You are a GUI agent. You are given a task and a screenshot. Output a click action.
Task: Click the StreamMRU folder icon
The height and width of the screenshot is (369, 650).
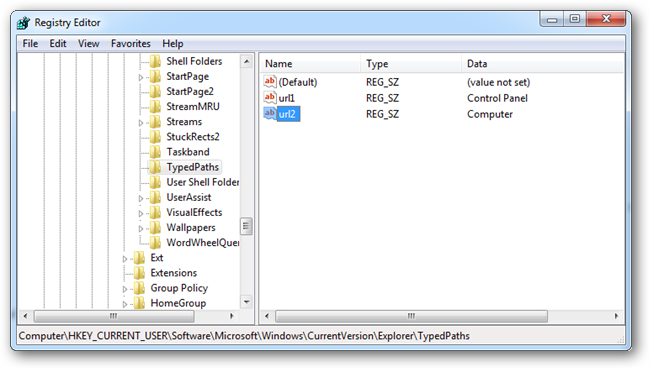155,107
